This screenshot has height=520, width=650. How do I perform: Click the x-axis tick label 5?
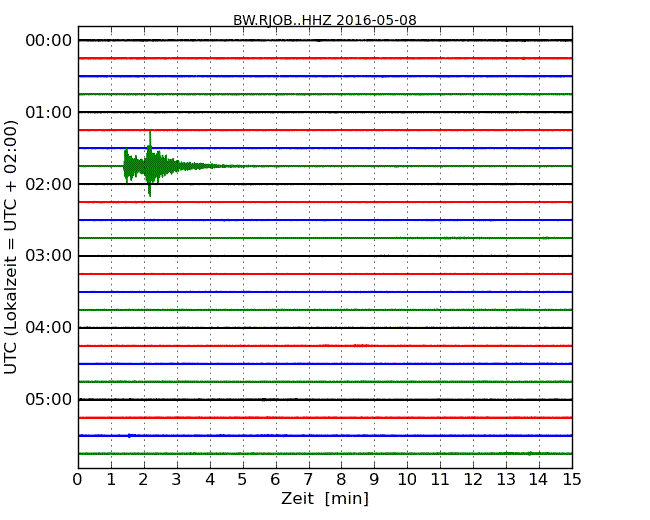(x=243, y=480)
